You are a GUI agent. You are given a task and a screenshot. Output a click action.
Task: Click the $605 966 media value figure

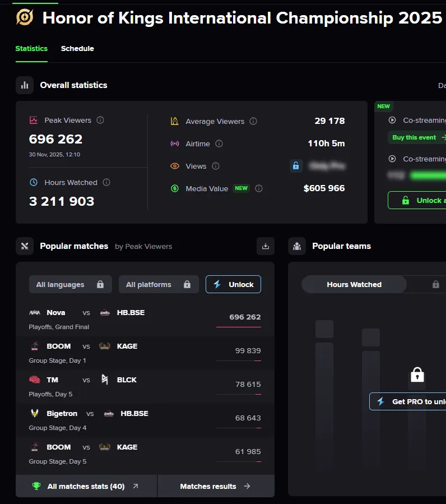324,188
